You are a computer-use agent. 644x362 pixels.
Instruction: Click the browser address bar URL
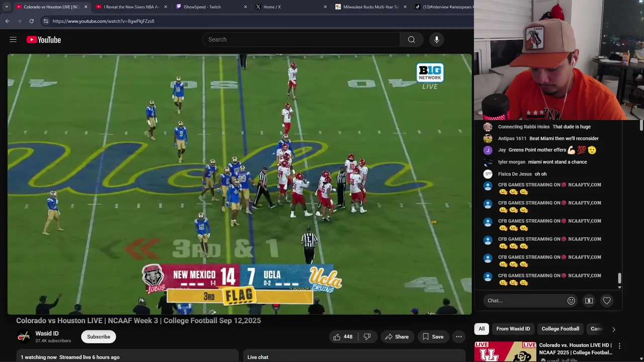tap(103, 21)
